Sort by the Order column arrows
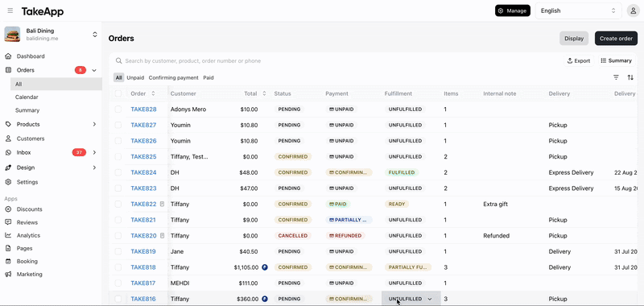This screenshot has width=644, height=306. (x=153, y=93)
